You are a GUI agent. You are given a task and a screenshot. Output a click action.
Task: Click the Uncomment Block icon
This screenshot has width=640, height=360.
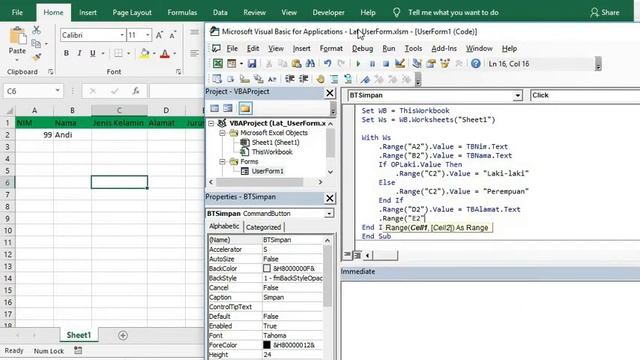pyautogui.click(x=348, y=79)
